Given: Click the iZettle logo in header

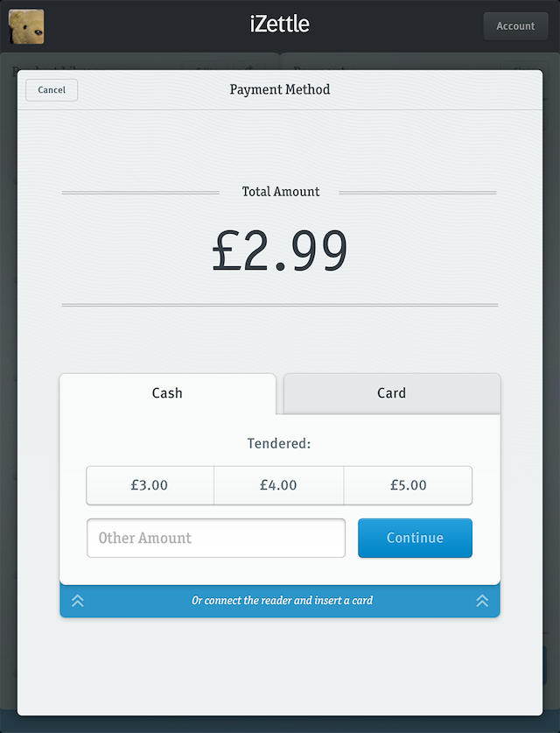Looking at the screenshot, I should coord(279,25).
